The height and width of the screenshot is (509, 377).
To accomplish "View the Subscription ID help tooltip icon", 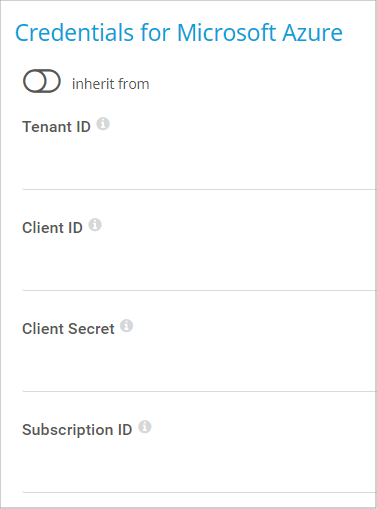I will pos(145,427).
